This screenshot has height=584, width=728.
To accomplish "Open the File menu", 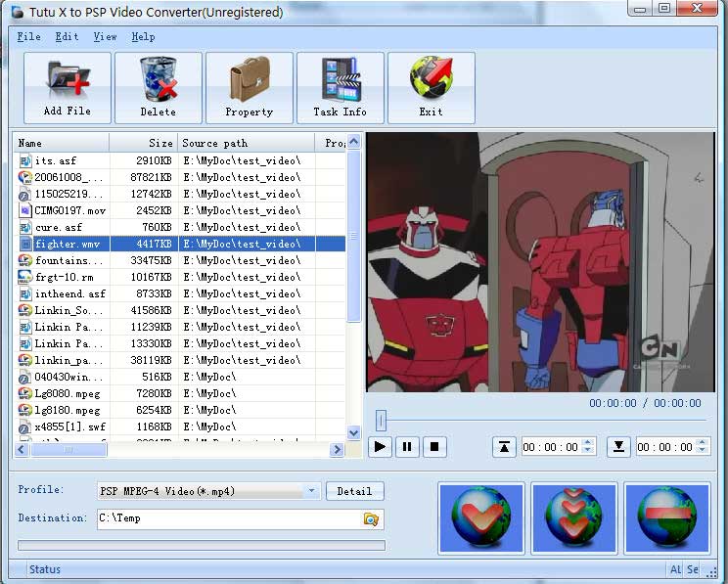I will (x=28, y=36).
